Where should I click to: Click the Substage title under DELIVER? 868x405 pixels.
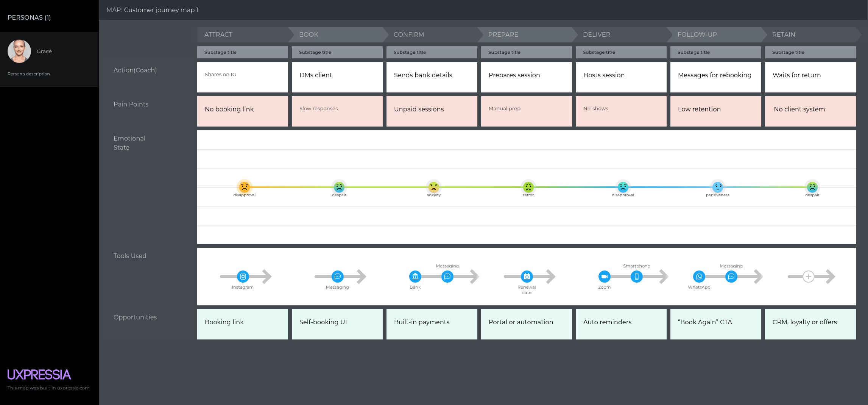coord(621,52)
